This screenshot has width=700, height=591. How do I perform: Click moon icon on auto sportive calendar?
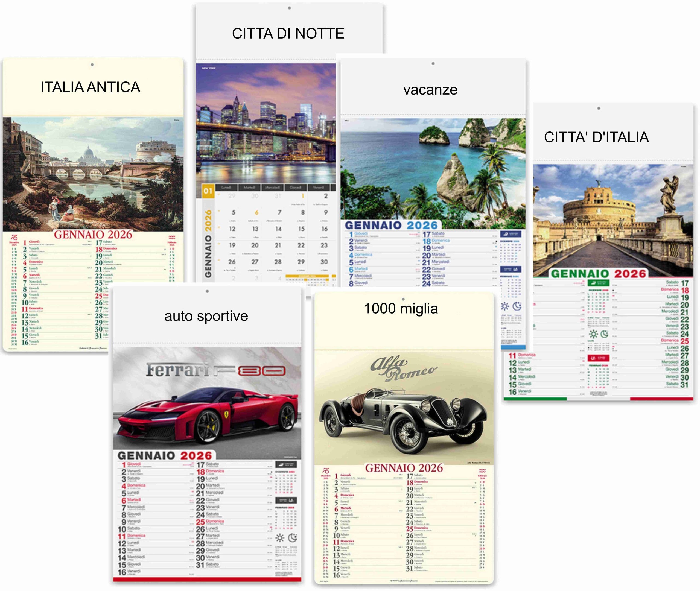tap(293, 538)
